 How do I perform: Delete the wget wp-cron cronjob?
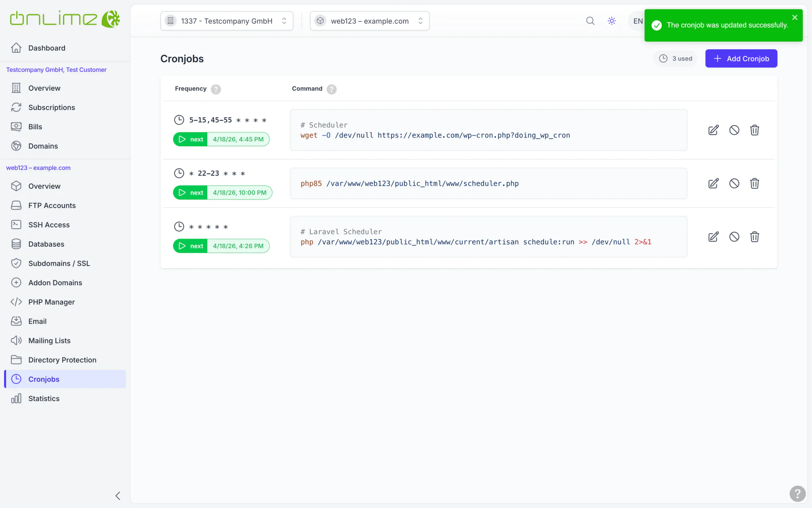coord(754,130)
